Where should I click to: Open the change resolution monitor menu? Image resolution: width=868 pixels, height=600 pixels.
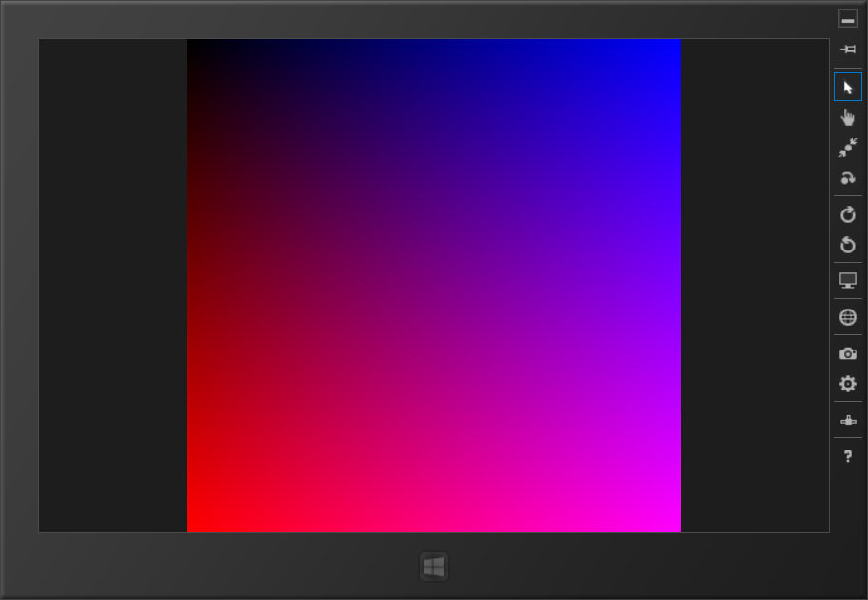point(847,280)
